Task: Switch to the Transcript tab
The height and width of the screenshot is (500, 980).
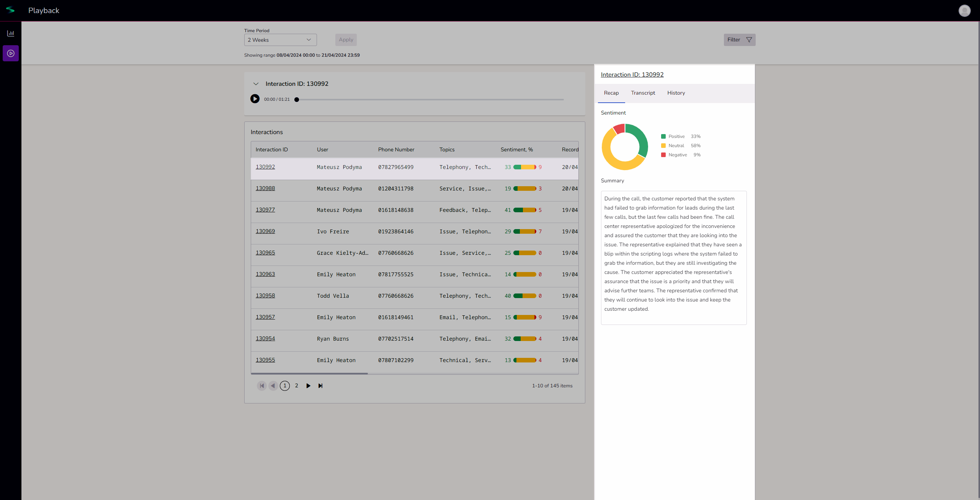Action: (643, 93)
